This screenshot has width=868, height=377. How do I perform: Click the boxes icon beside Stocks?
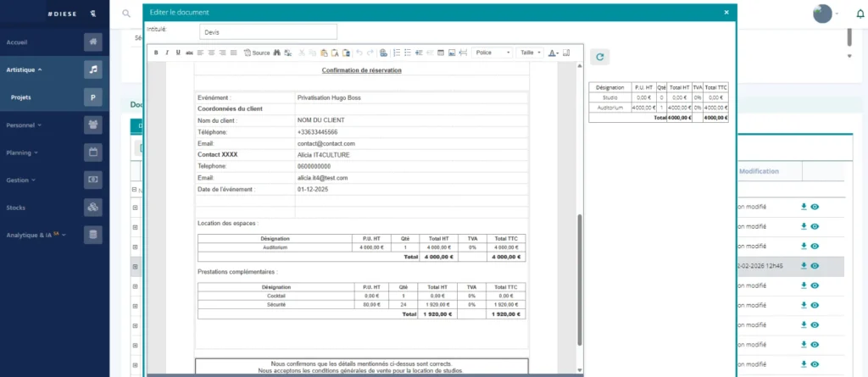pyautogui.click(x=93, y=208)
